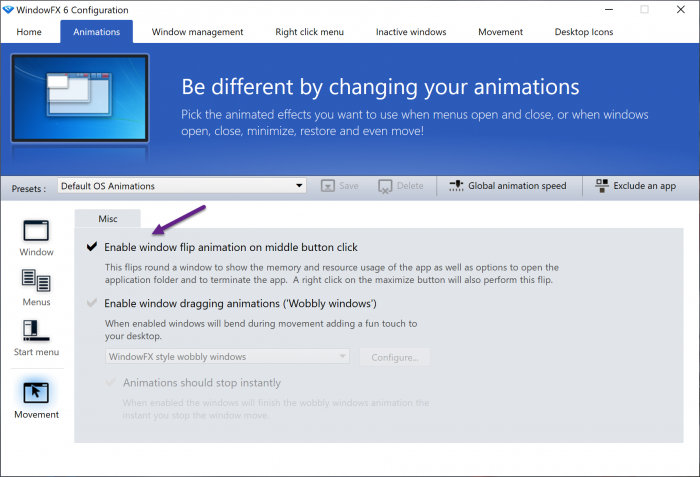Click the Delete preset icon
The width and height of the screenshot is (700, 477).
pyautogui.click(x=385, y=185)
